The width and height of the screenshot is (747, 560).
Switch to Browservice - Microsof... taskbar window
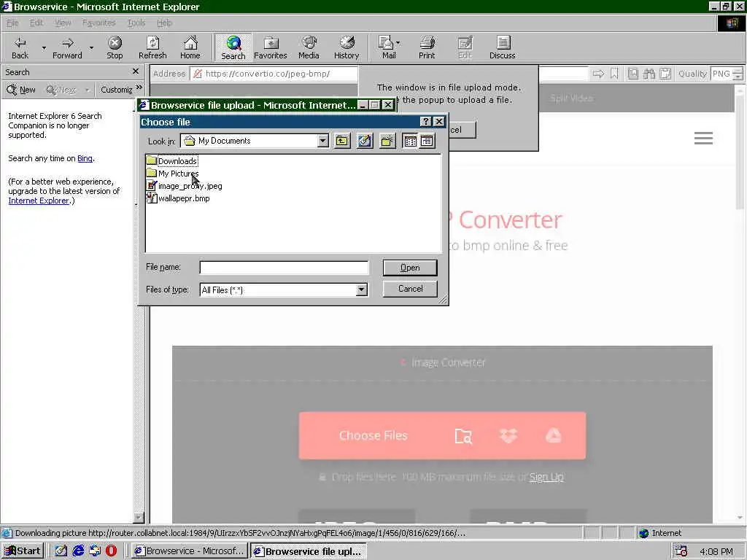click(190, 551)
